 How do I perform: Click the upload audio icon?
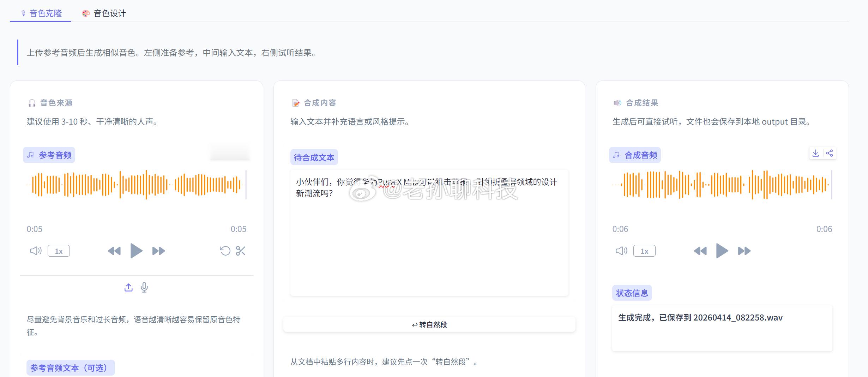pyautogui.click(x=128, y=287)
